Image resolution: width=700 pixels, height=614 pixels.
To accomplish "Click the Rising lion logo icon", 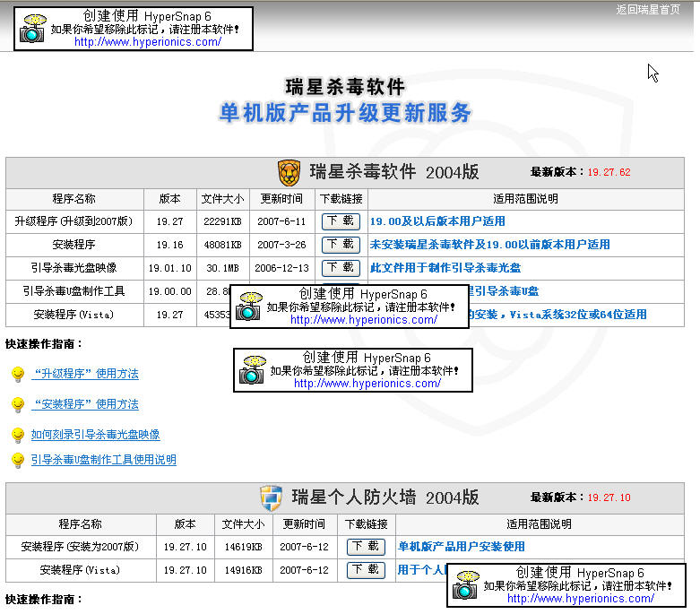I will point(289,172).
